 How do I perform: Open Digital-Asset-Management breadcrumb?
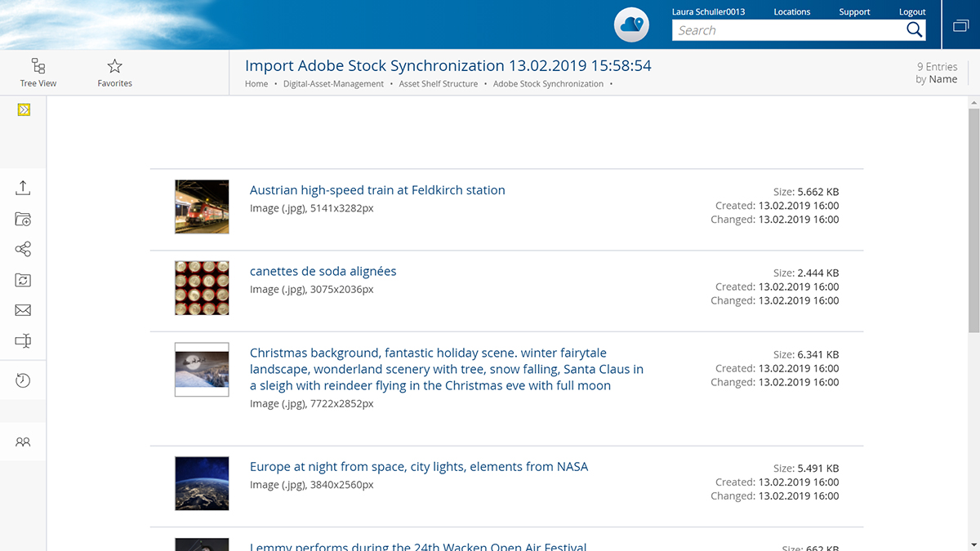tap(333, 84)
